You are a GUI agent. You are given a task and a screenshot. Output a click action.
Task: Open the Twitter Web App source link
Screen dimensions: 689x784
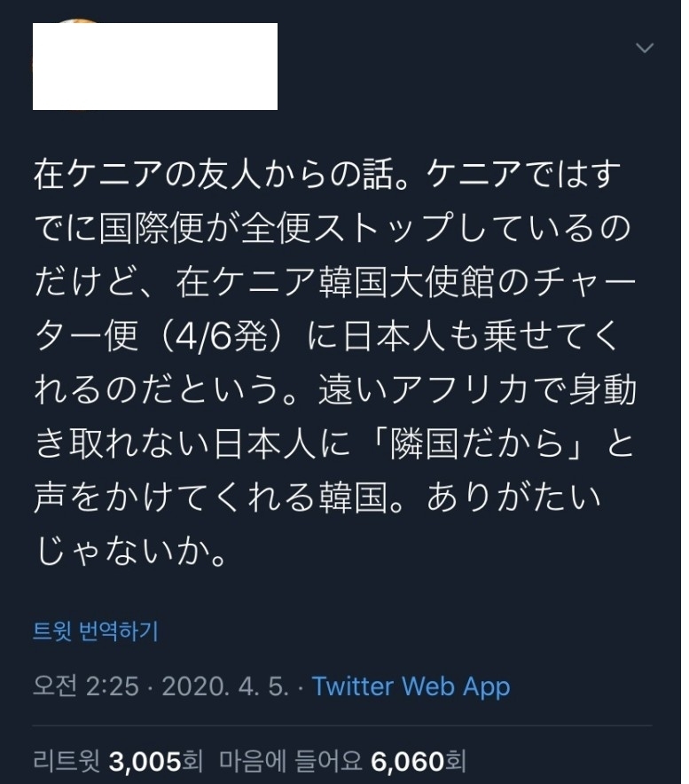point(411,686)
